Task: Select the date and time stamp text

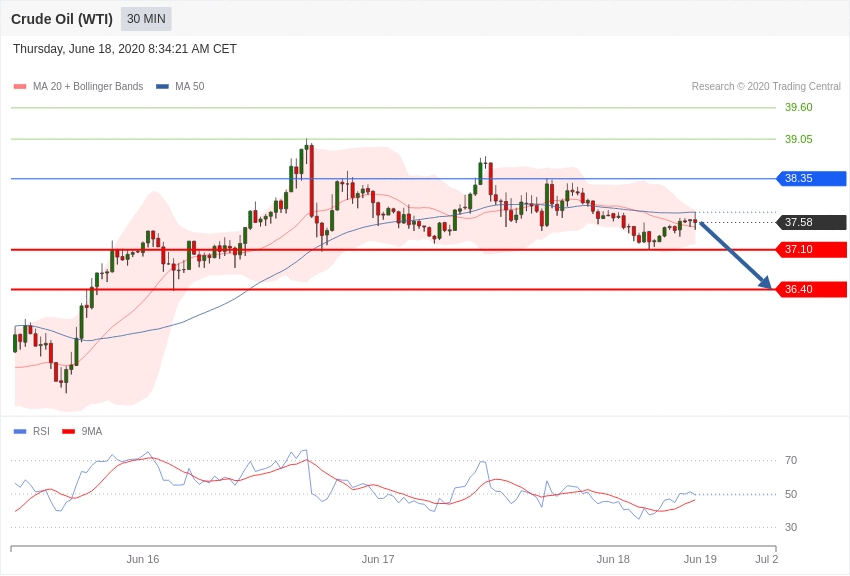Action: (x=125, y=49)
